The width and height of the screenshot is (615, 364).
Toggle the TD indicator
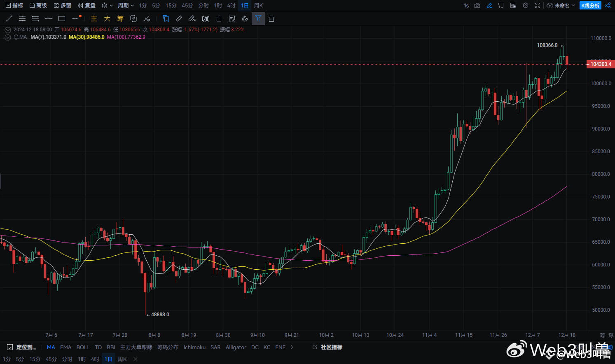(98, 347)
